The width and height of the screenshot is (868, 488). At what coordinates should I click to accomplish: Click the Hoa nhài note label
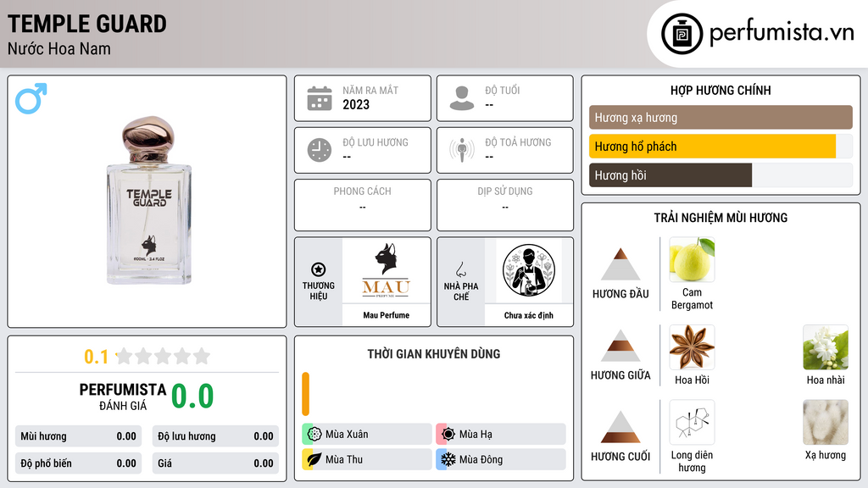(x=826, y=380)
